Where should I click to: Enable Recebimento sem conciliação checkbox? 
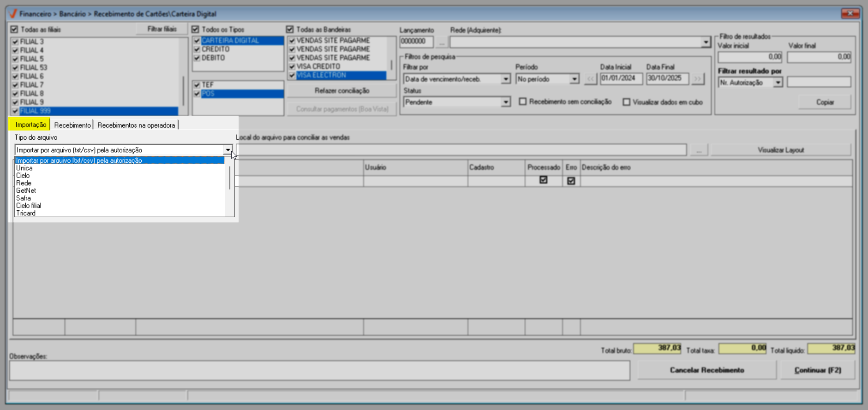pos(523,101)
